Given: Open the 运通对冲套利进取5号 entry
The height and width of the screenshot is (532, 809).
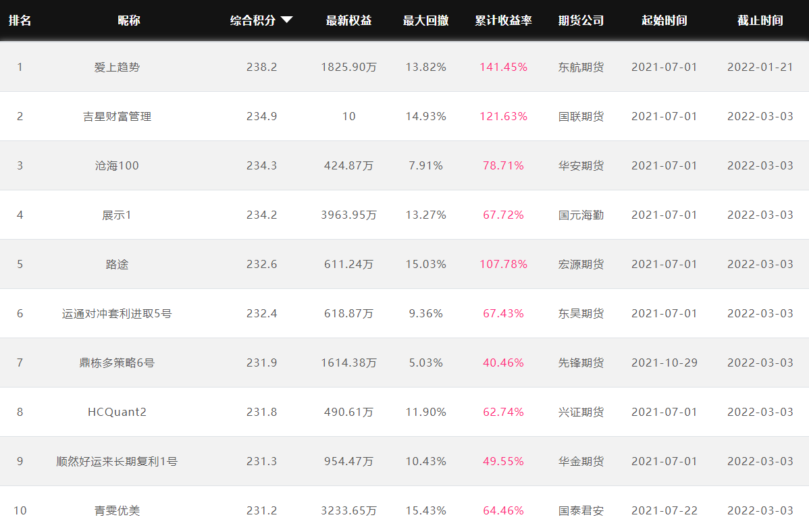Looking at the screenshot, I should click(117, 314).
